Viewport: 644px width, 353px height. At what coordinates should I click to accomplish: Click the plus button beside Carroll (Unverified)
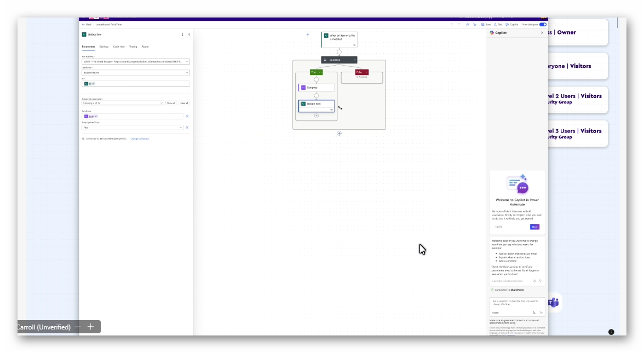pyautogui.click(x=91, y=327)
